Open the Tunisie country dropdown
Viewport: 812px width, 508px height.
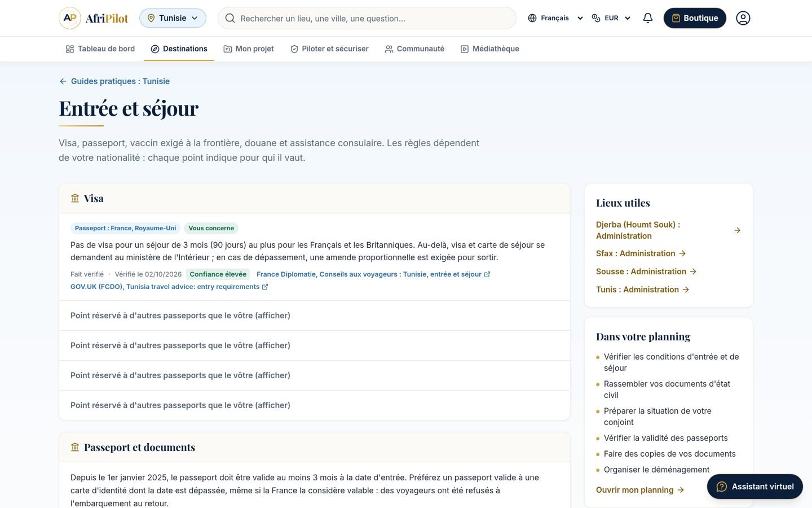(x=173, y=18)
